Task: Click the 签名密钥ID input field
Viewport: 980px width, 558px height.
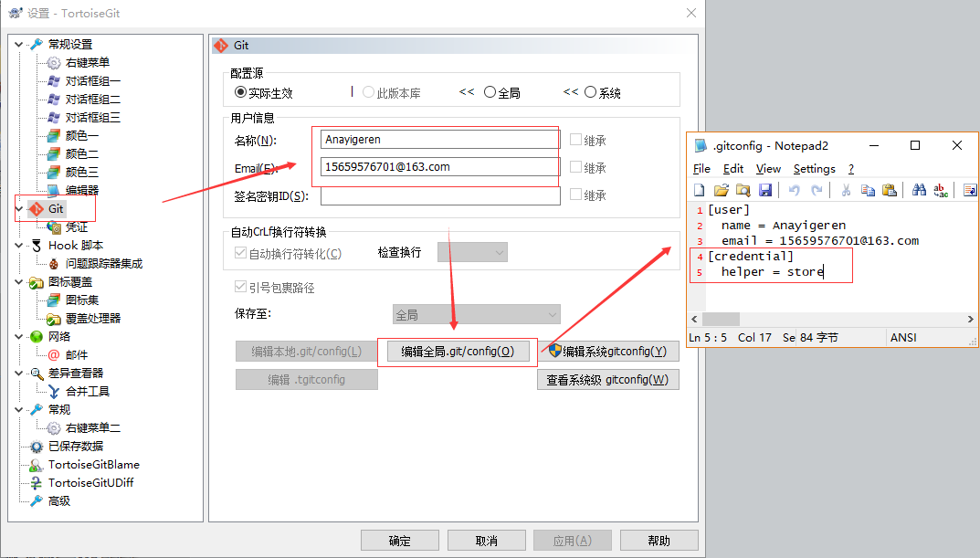Action: point(440,195)
